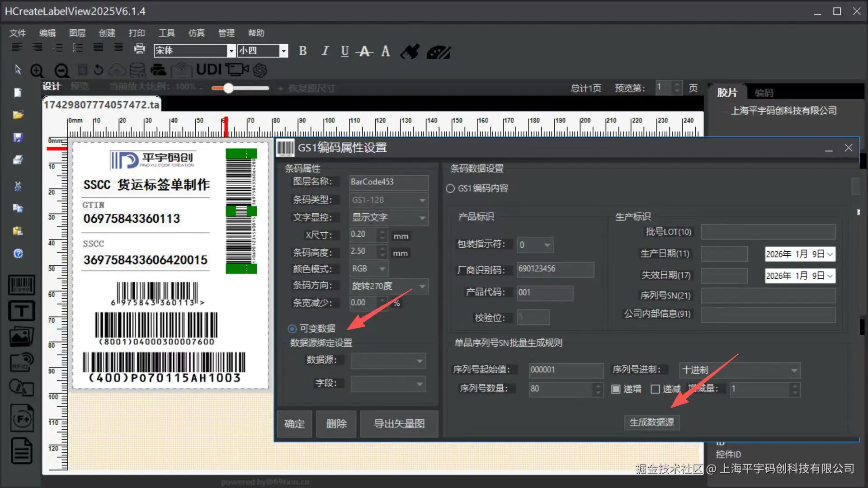Screen dimensions: 868x488
Task: Toggle the 递减 checkbox
Action: tap(655, 389)
